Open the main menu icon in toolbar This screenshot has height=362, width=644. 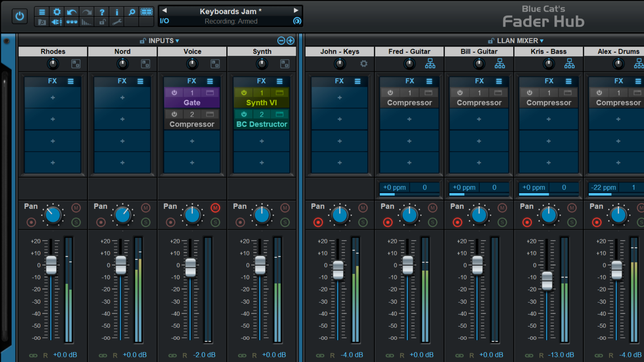pos(42,12)
